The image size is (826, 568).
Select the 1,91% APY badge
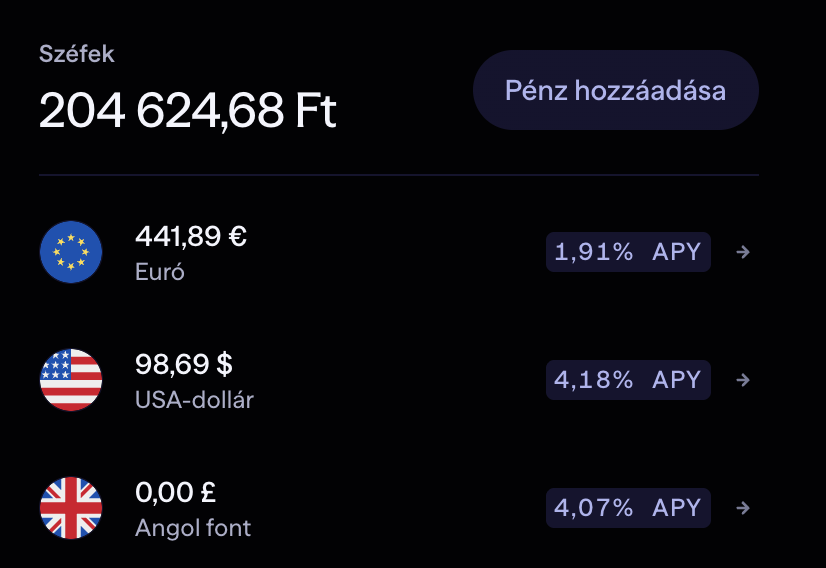click(x=628, y=252)
